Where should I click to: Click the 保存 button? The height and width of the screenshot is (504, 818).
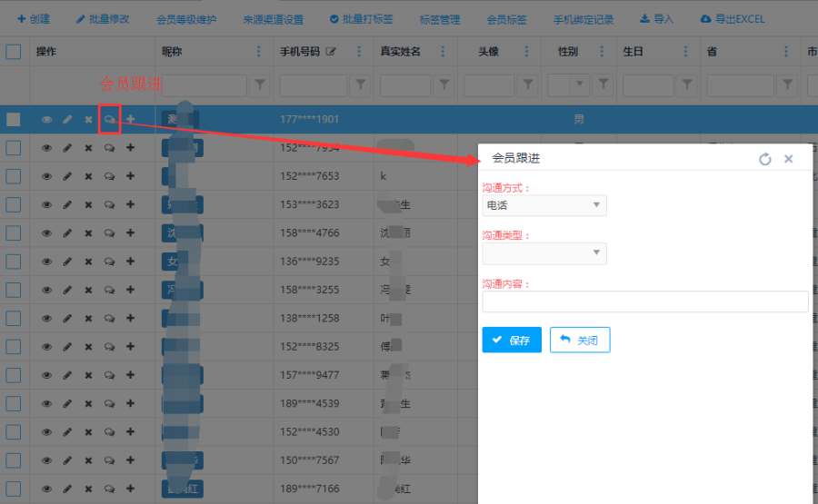point(512,340)
